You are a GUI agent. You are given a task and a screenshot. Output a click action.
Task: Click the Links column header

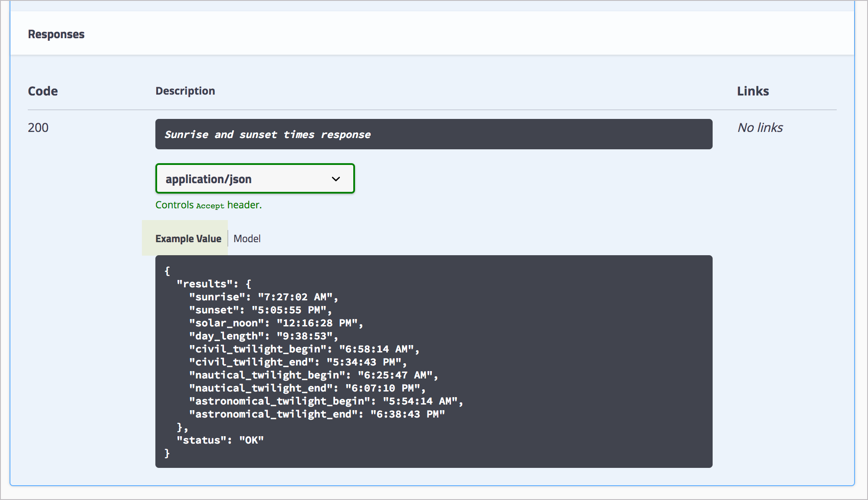[x=753, y=91]
